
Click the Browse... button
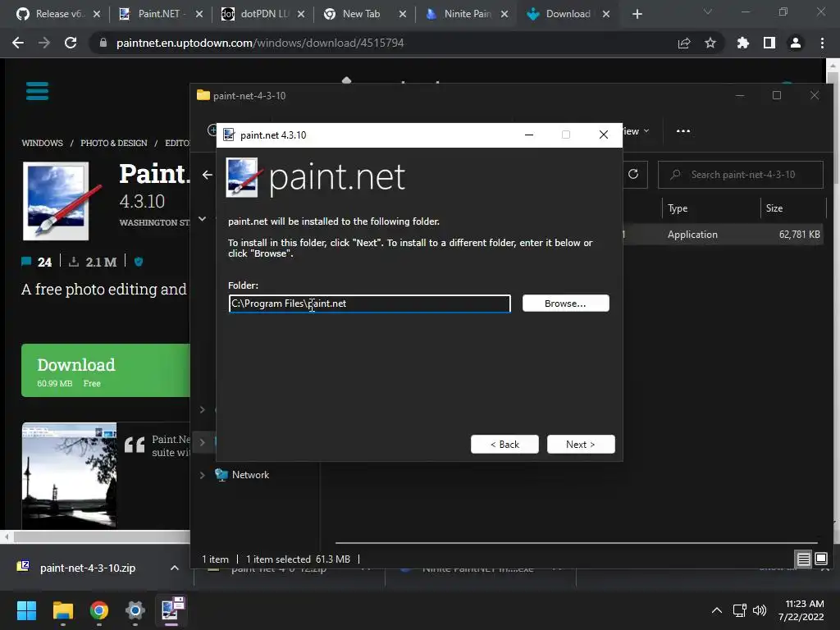[566, 304]
